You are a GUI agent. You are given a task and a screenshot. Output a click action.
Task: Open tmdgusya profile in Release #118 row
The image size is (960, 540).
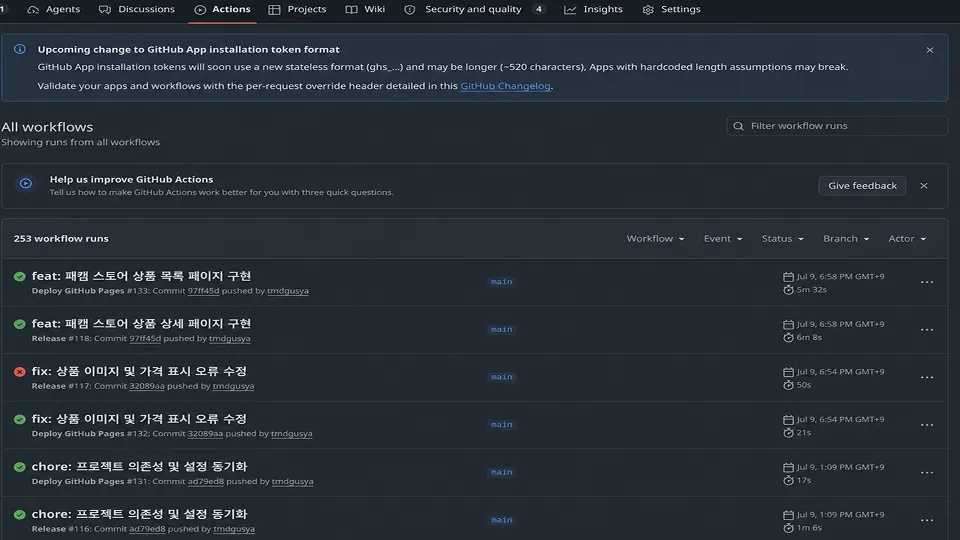click(x=230, y=339)
